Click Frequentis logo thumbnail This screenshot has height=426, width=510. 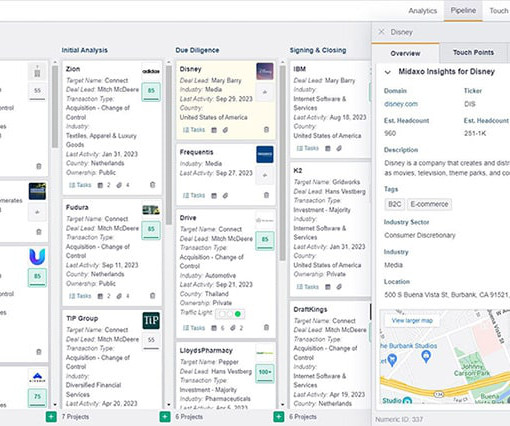265,154
